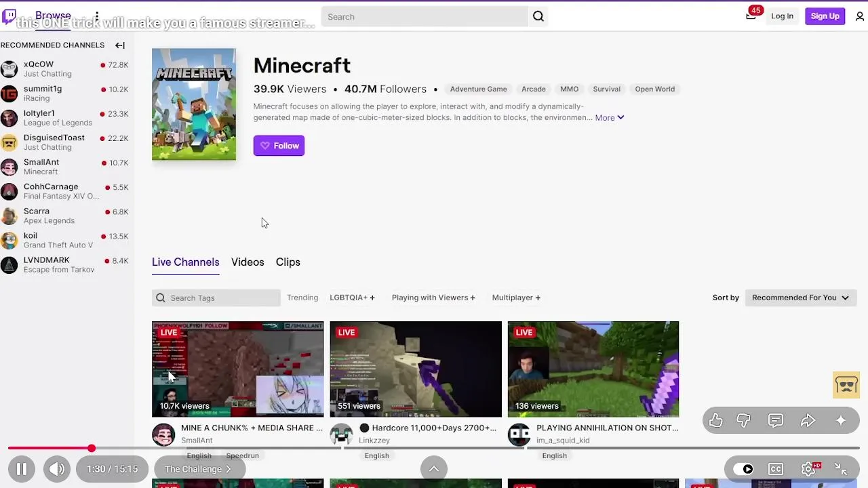Open summit1g channel avatar
Viewport: 868px width, 488px height.
[x=9, y=94]
